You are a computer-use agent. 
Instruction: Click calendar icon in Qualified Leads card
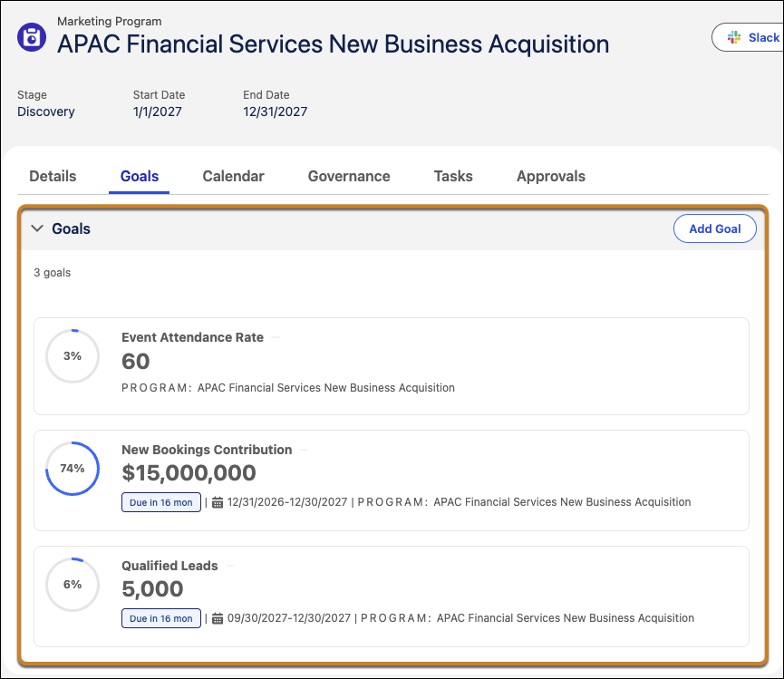click(x=218, y=618)
